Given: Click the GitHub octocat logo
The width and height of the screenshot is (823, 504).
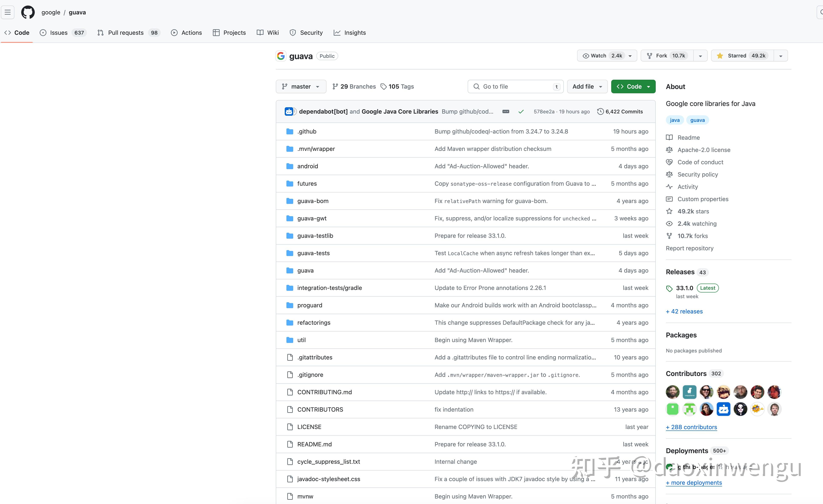Looking at the screenshot, I should pos(28,12).
